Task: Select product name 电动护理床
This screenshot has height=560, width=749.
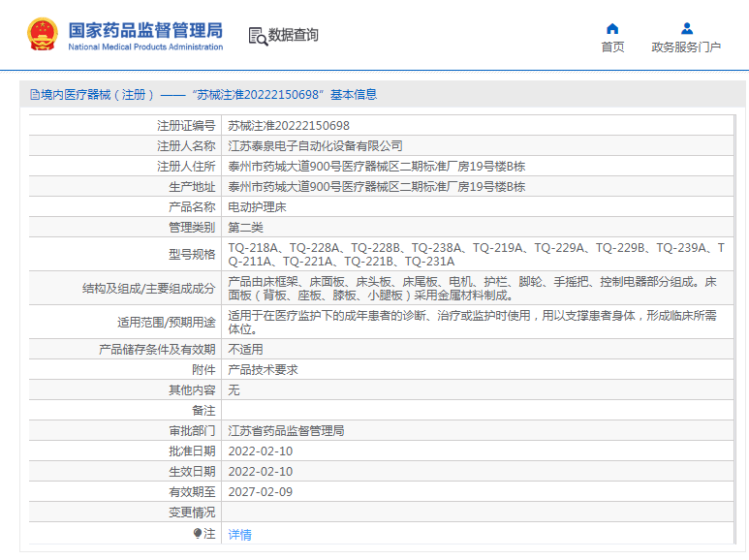Action: (257, 207)
